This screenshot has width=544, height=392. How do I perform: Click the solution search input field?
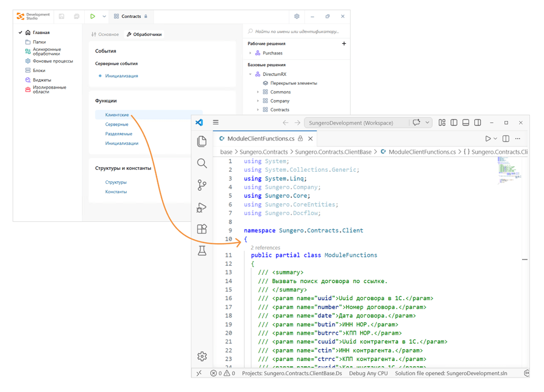coord(297,32)
